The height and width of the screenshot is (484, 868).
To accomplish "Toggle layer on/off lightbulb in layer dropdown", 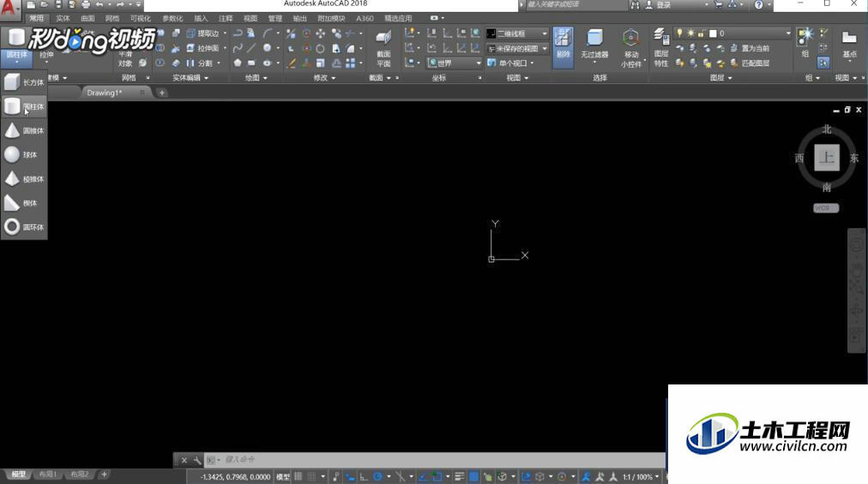I will tap(679, 33).
